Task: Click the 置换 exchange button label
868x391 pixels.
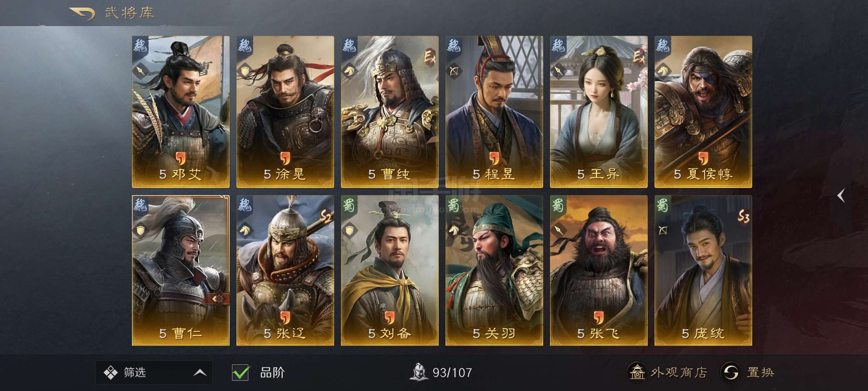Action: pyautogui.click(x=760, y=372)
